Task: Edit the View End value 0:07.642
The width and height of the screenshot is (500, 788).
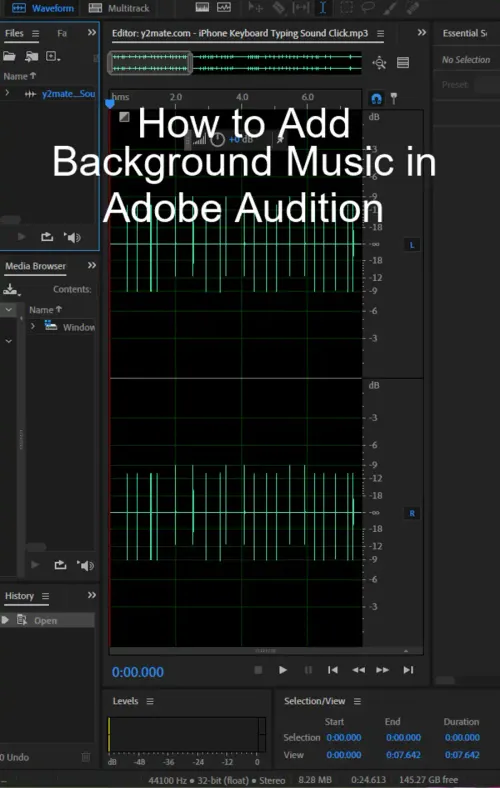Action: coord(403,754)
